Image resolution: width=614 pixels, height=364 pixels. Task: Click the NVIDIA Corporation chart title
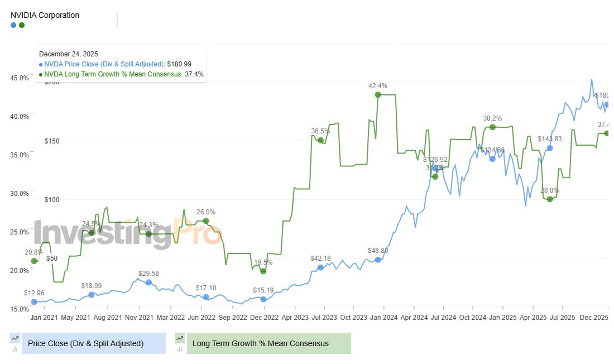click(45, 15)
